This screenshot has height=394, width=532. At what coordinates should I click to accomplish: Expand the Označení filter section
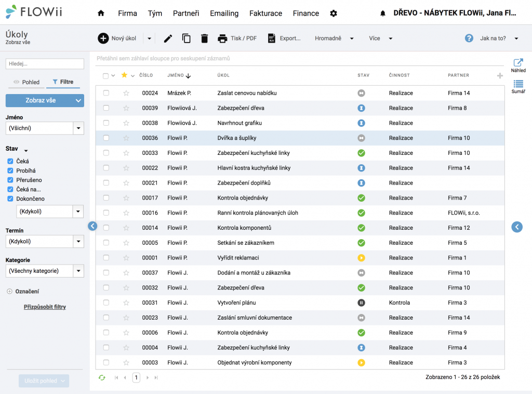click(9, 291)
